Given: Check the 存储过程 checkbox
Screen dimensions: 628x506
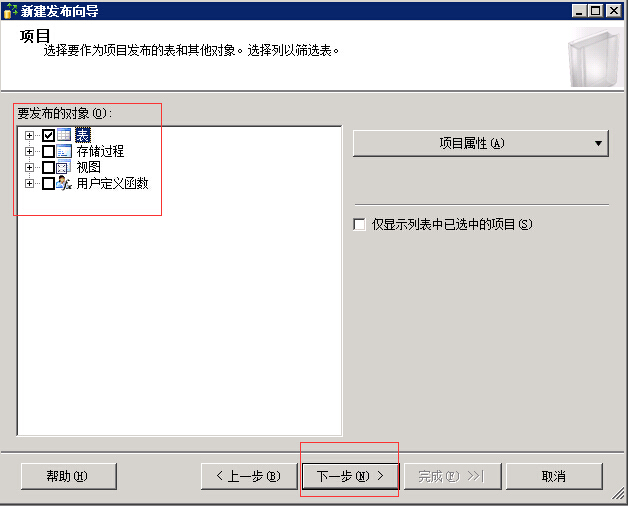Looking at the screenshot, I should click(48, 151).
